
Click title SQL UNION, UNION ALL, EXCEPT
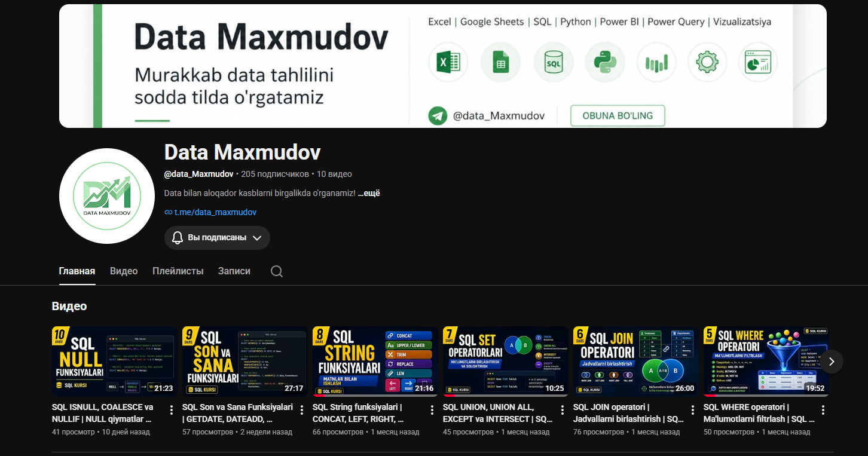[x=498, y=413]
